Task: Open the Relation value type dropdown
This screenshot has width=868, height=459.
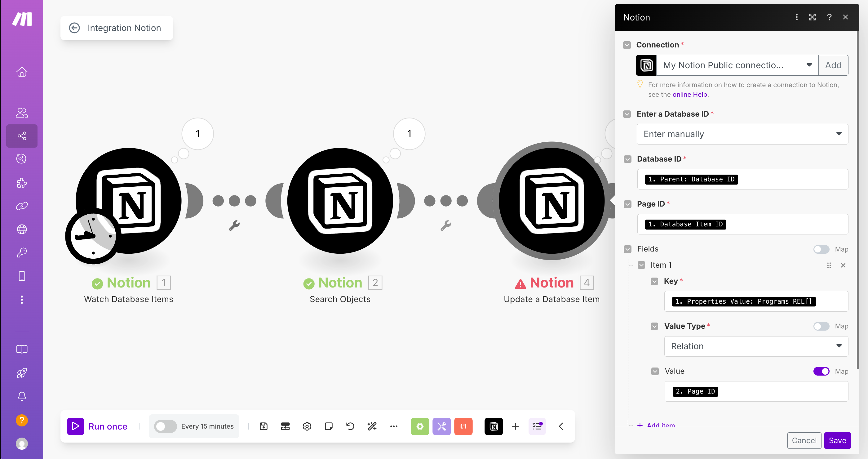Action: tap(756, 346)
